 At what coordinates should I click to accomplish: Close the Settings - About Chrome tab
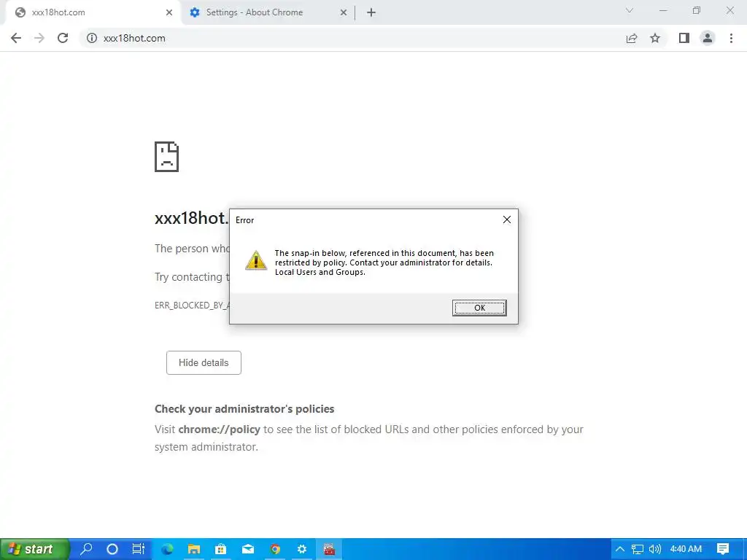pyautogui.click(x=344, y=12)
